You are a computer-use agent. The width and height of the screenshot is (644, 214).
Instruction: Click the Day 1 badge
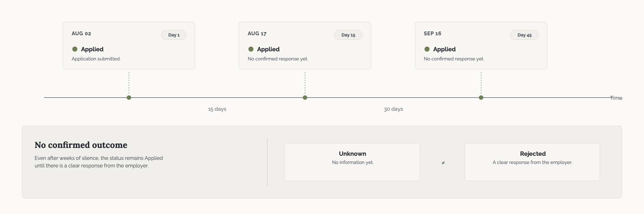click(174, 35)
